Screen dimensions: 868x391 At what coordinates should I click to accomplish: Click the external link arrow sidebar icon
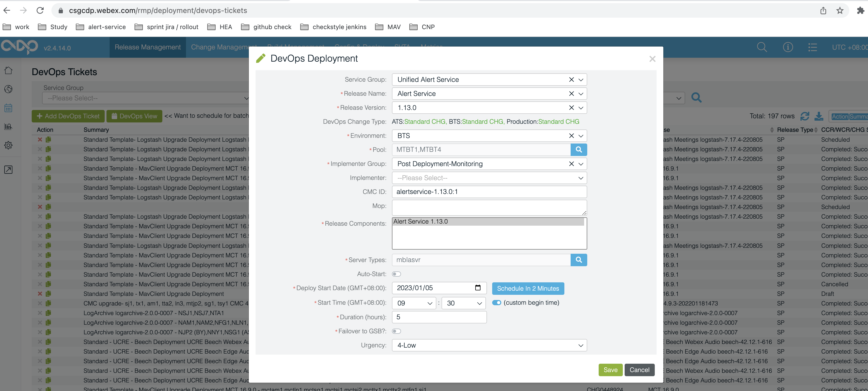click(8, 170)
